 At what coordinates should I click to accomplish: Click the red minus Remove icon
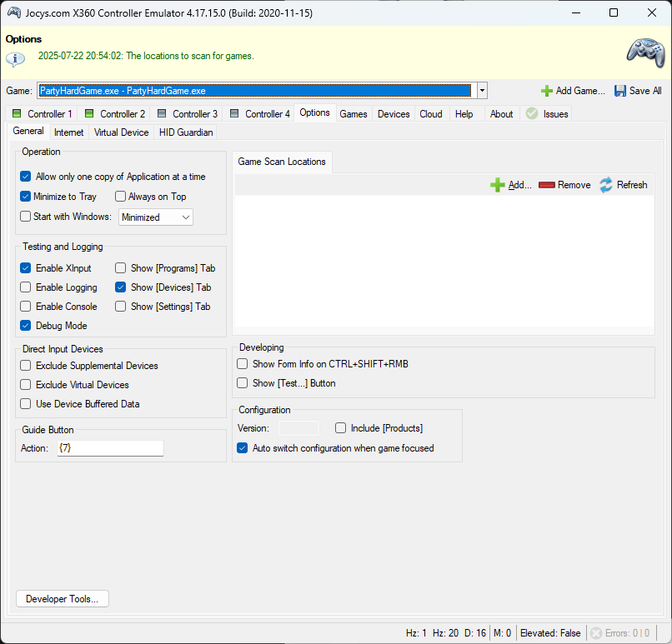pos(546,185)
